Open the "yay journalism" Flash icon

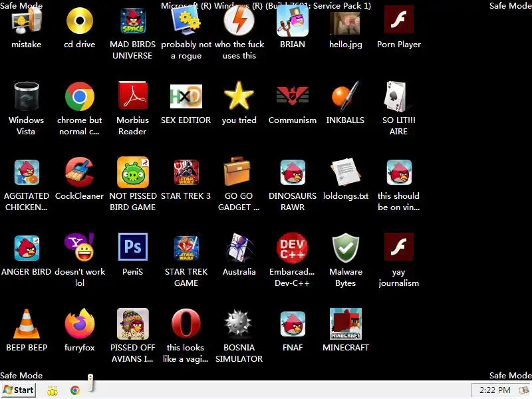coord(399,247)
